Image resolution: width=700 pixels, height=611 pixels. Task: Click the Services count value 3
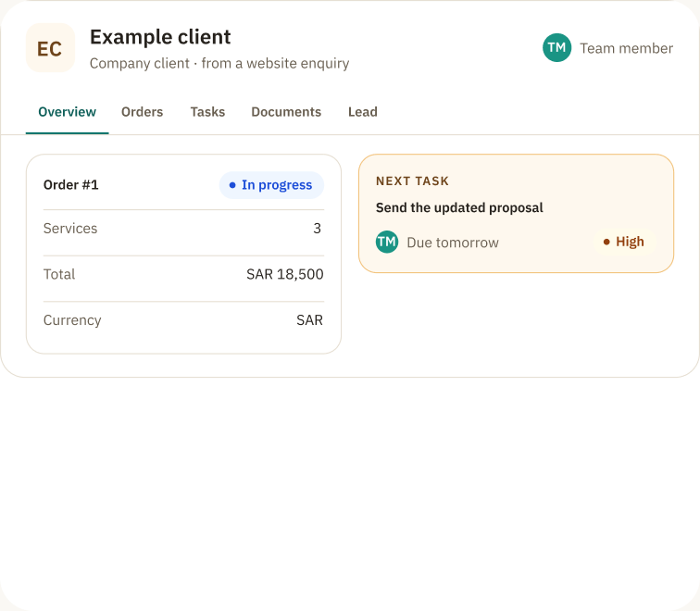(x=317, y=229)
